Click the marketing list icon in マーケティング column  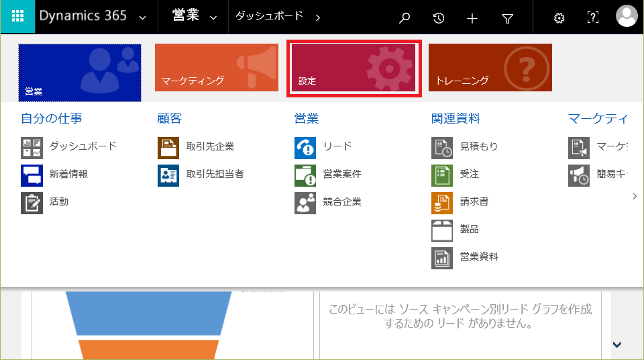pyautogui.click(x=579, y=148)
